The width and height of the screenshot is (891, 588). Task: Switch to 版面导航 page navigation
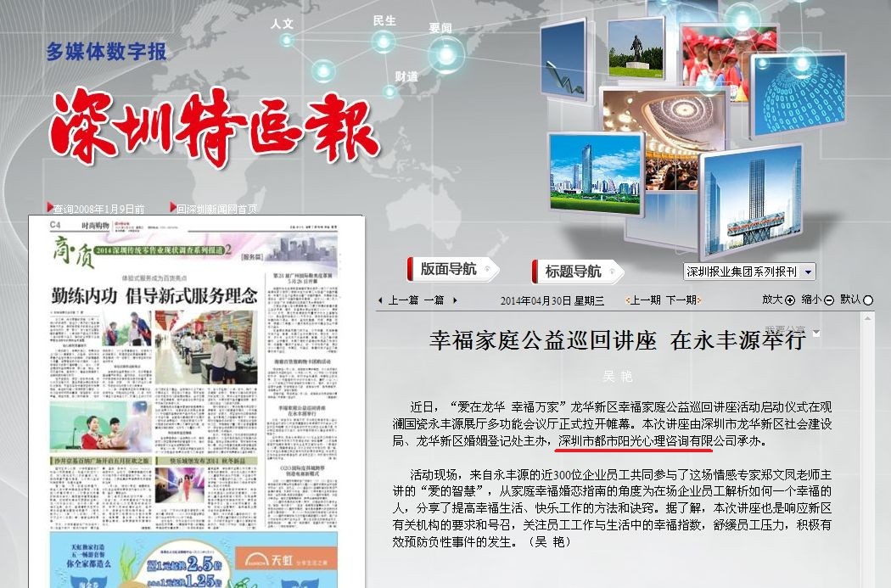[453, 269]
